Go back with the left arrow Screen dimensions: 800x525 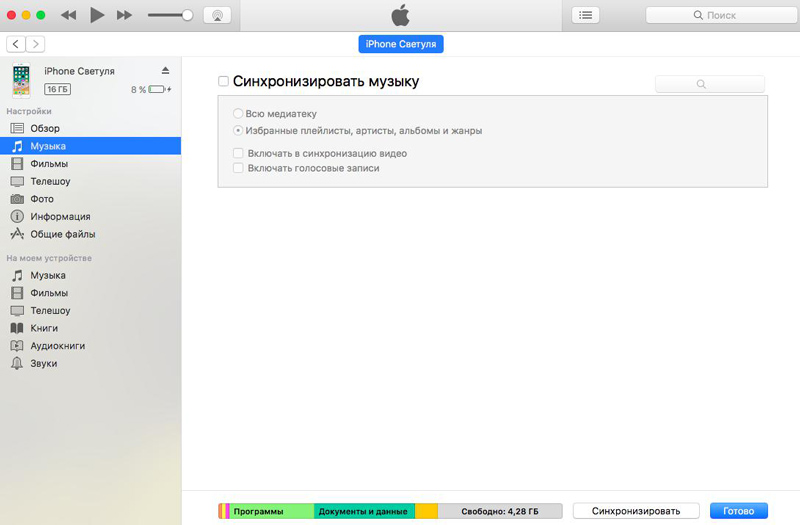pyautogui.click(x=16, y=44)
